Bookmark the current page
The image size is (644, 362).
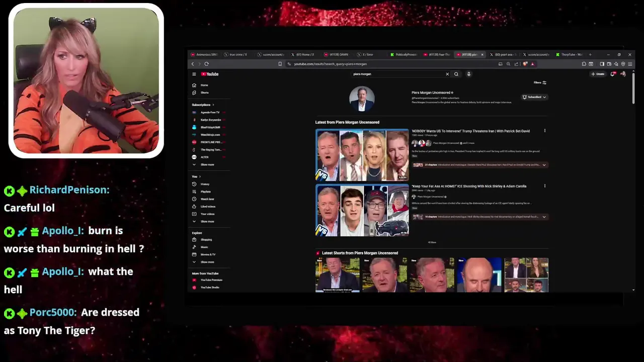pyautogui.click(x=280, y=64)
